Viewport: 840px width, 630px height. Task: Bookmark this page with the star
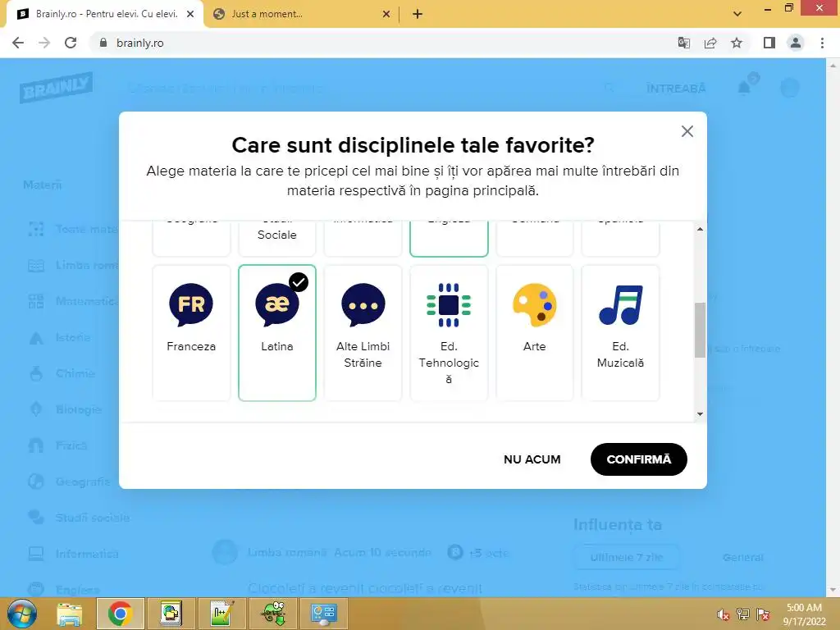[x=737, y=43]
